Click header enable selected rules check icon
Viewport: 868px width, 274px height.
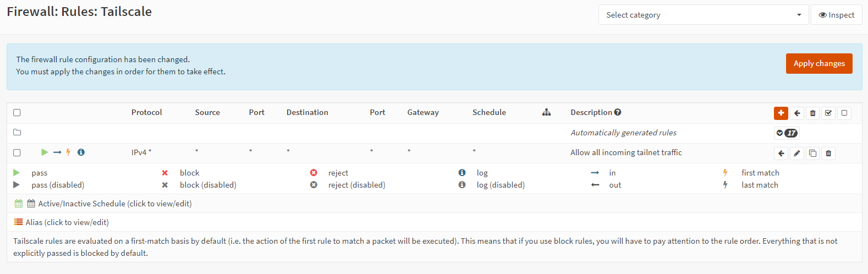pyautogui.click(x=828, y=113)
